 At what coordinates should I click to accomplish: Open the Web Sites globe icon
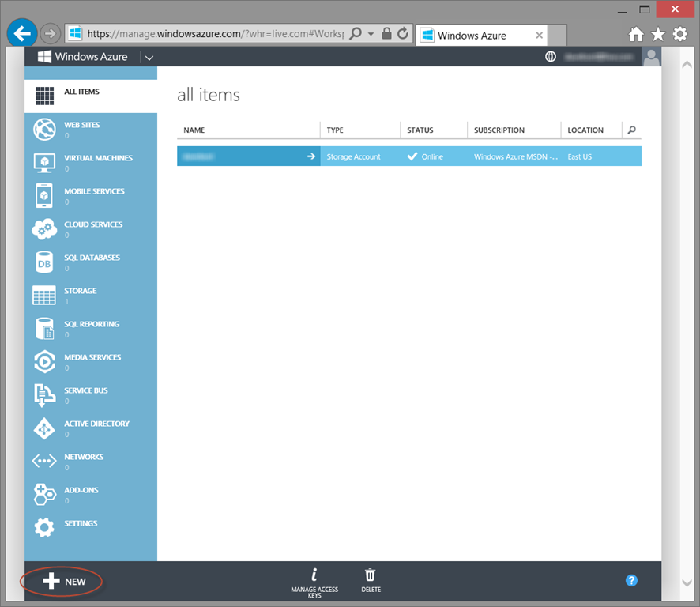tap(44, 130)
